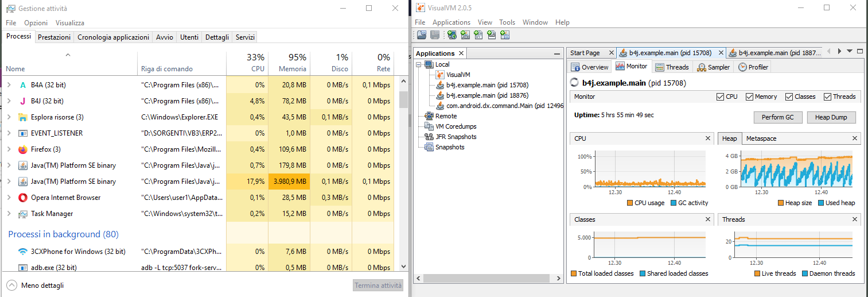The image size is (868, 297).
Task: Minimize the Applications panel in VisualVM
Action: [x=556, y=53]
